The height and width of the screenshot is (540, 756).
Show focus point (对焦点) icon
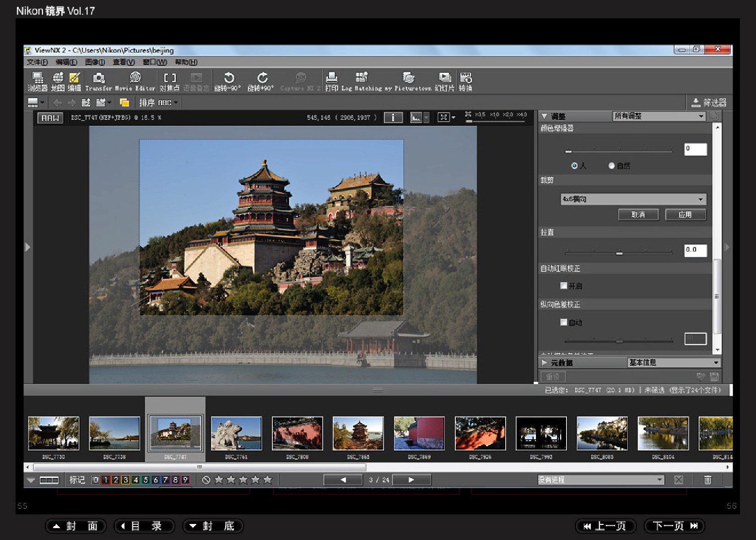pos(169,81)
